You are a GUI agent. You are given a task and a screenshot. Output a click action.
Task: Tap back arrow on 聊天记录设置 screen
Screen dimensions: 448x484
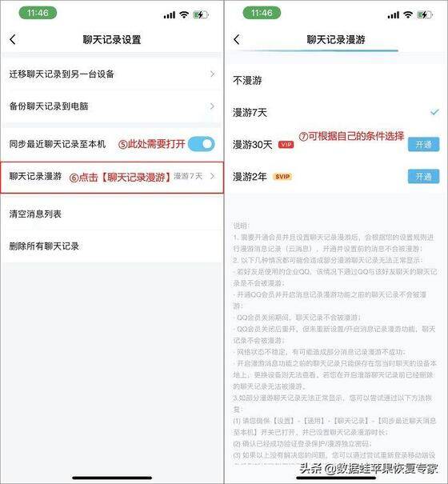13,39
